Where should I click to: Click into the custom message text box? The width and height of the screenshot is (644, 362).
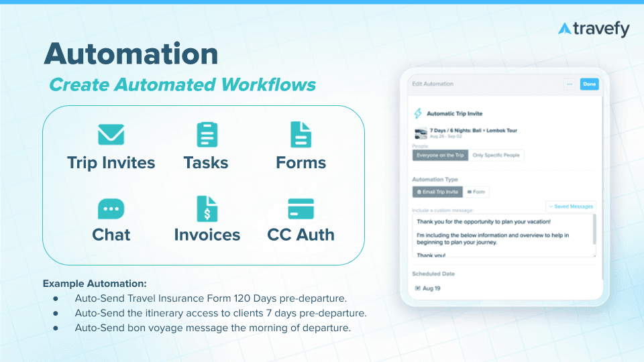point(502,236)
